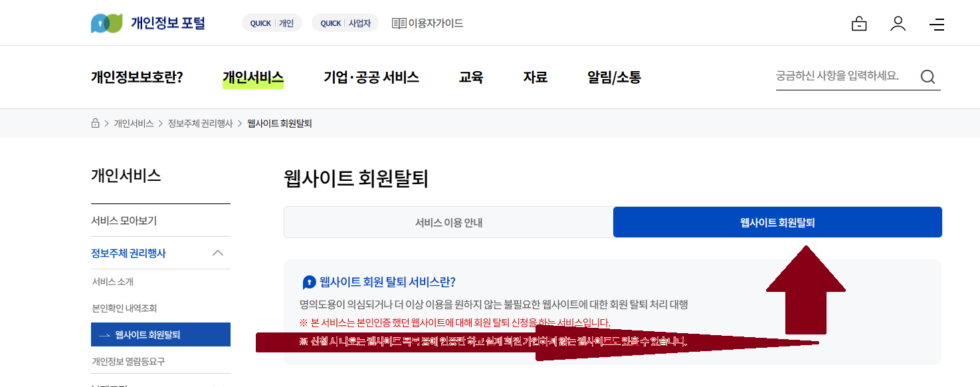
Task: Click the QUICK 사업자 button
Action: pos(345,22)
